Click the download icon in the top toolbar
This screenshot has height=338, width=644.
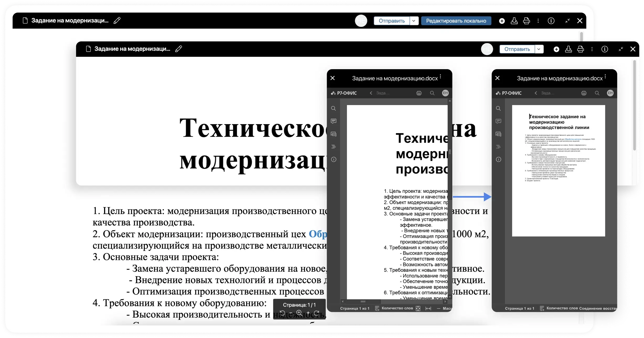coord(514,21)
